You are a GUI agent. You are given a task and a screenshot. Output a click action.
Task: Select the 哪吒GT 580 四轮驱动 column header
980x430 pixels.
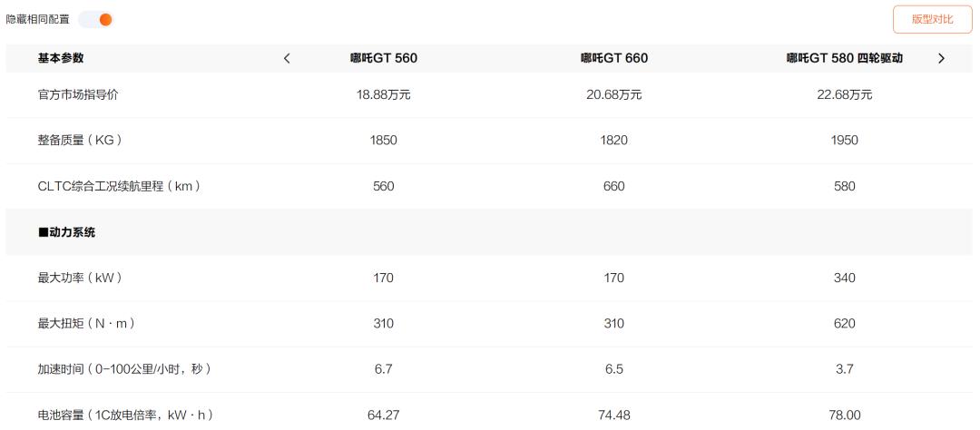pyautogui.click(x=845, y=59)
